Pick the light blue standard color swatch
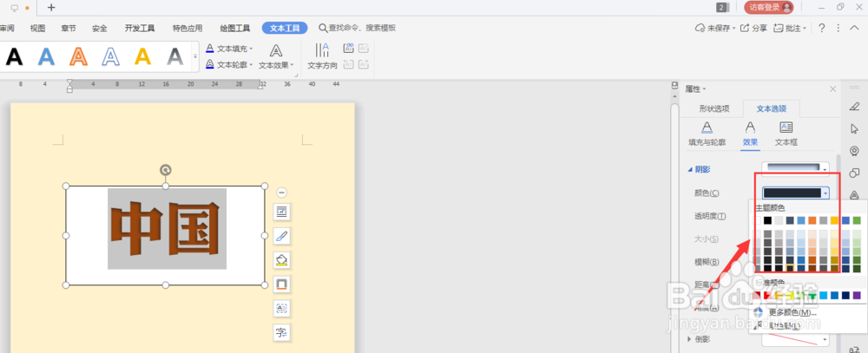The height and width of the screenshot is (353, 868). (x=824, y=296)
